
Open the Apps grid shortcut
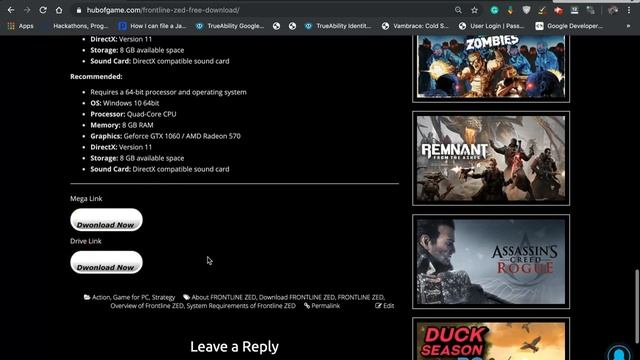(x=20, y=26)
